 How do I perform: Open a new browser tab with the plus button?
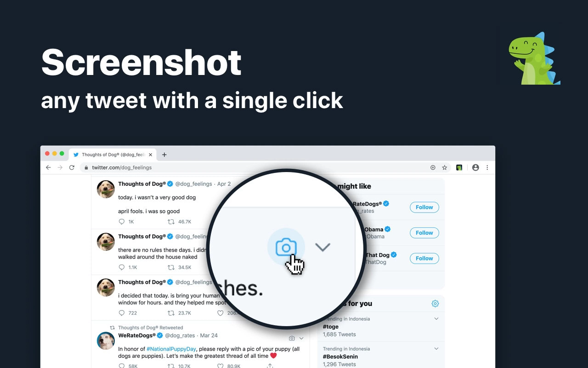(164, 155)
